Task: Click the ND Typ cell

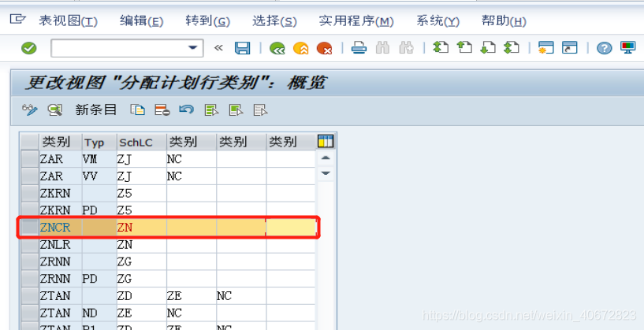Action: pos(99,313)
